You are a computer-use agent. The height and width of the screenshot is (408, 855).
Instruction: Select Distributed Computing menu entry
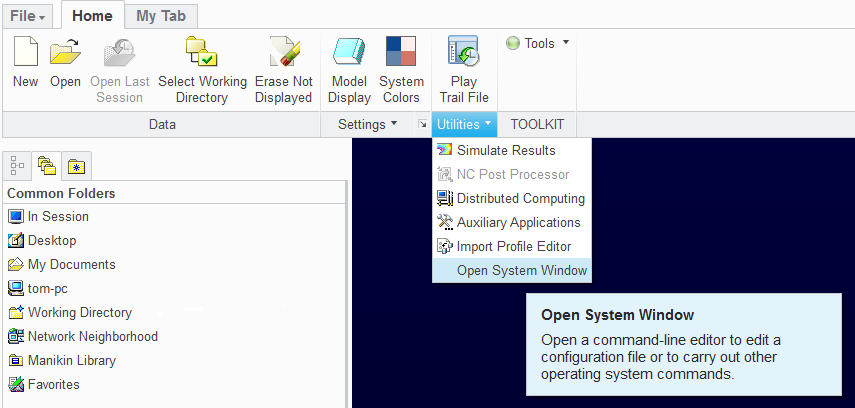(x=511, y=199)
